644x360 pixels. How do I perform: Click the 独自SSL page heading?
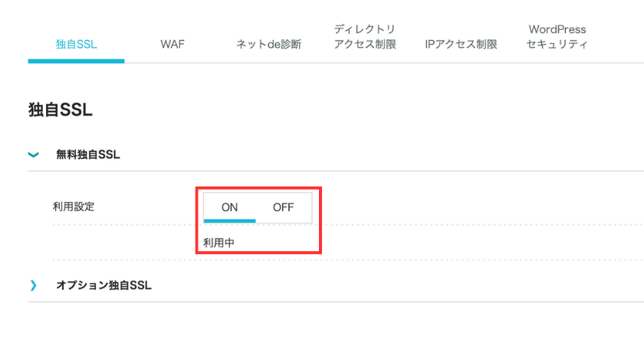(x=61, y=110)
